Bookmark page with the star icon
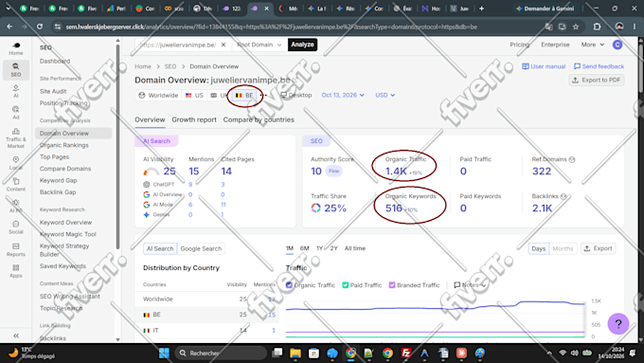 pos(576,27)
